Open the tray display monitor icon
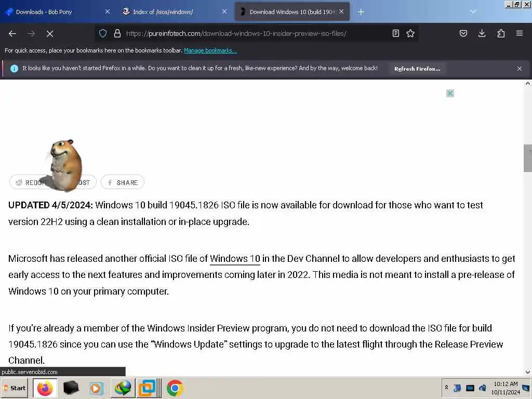The image size is (532, 399). (470, 388)
